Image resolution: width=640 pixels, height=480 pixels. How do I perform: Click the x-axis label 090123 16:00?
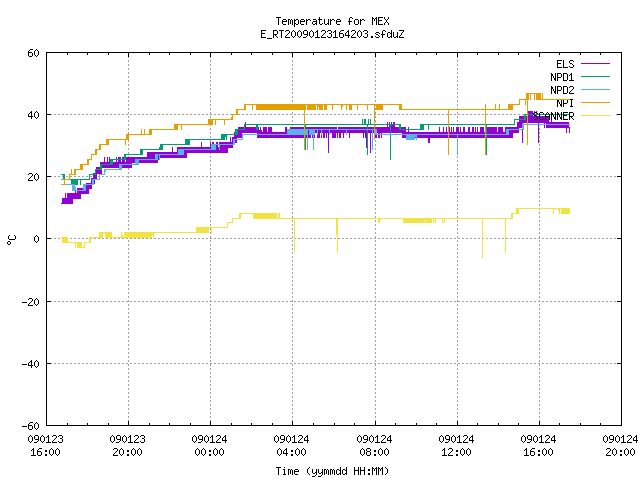[x=45, y=446]
